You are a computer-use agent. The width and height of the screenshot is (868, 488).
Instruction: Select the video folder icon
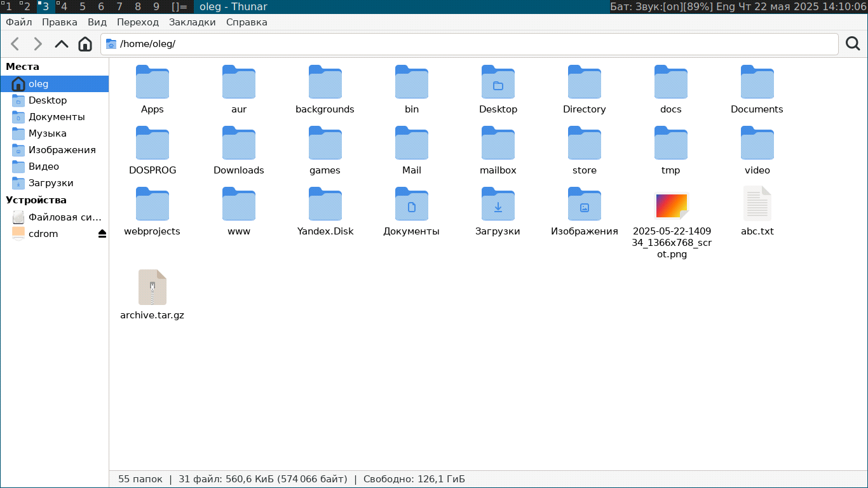click(757, 143)
